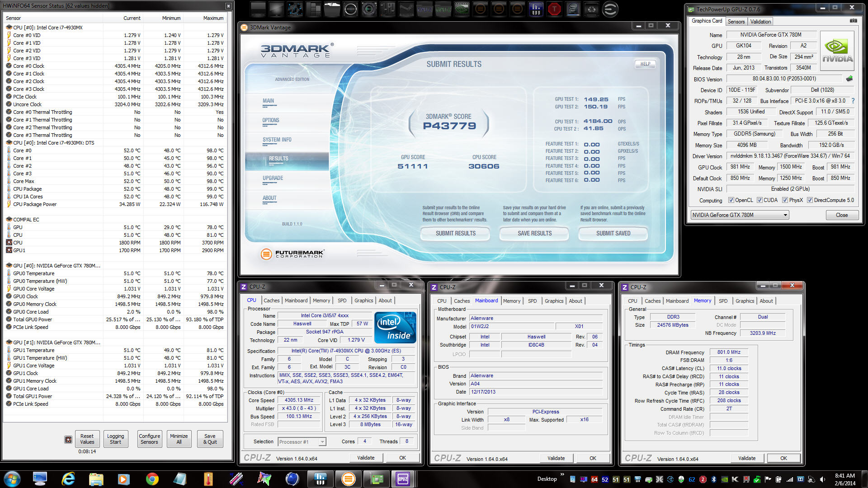Open the Caches tab in the first CPU-Z window

[x=271, y=300]
